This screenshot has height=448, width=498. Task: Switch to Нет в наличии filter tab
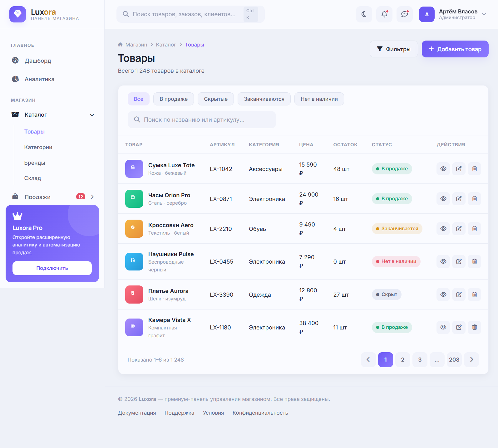(319, 99)
